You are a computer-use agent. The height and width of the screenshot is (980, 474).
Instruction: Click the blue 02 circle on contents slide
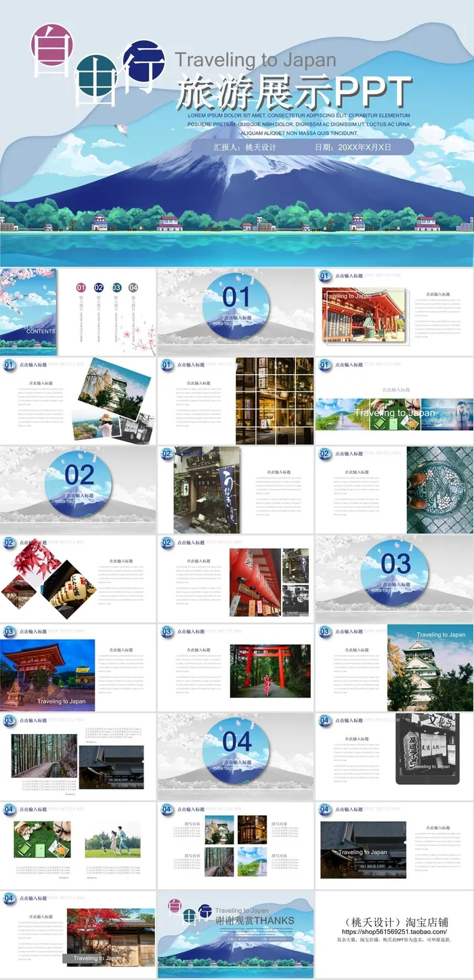point(99,287)
